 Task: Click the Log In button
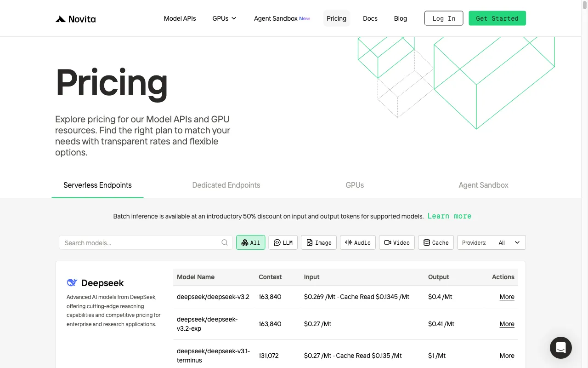pyautogui.click(x=444, y=18)
